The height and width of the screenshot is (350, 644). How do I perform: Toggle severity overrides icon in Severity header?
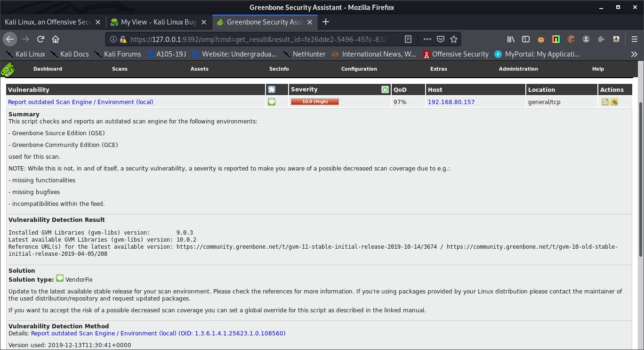click(x=385, y=90)
